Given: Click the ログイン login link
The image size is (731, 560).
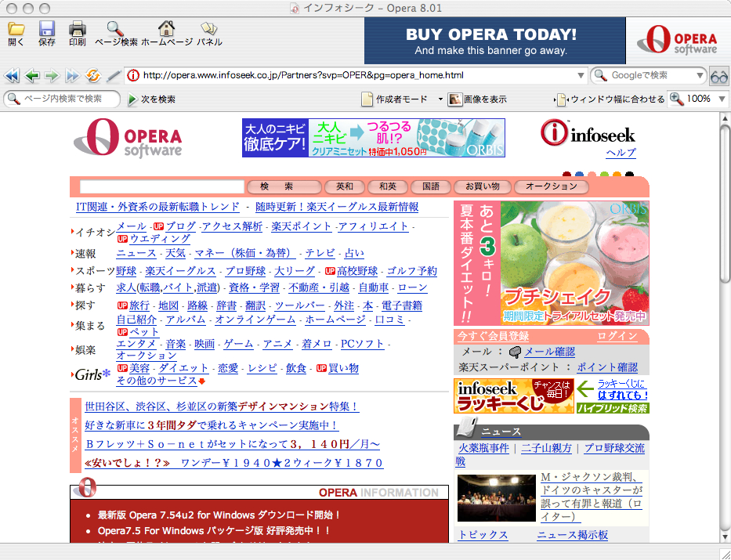Looking at the screenshot, I should tap(617, 336).
